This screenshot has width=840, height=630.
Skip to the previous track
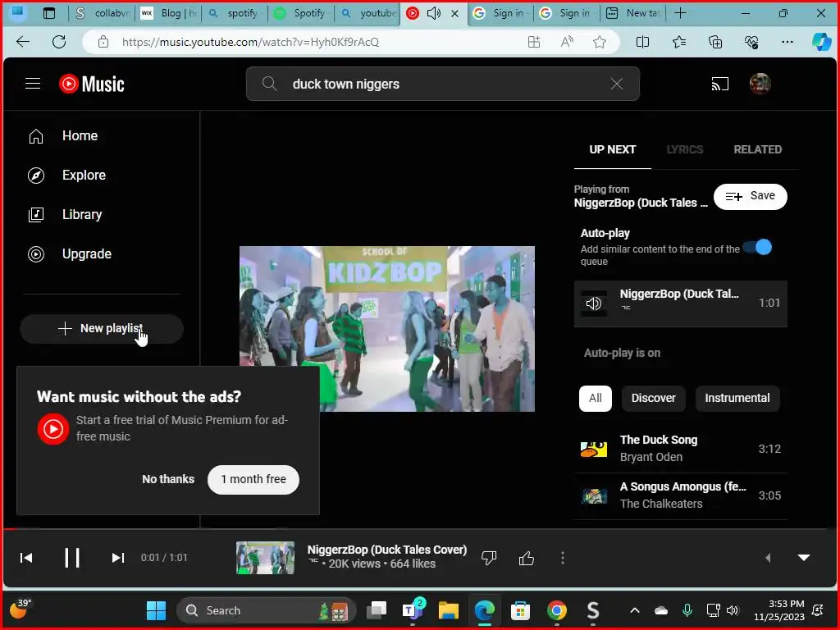(25, 558)
